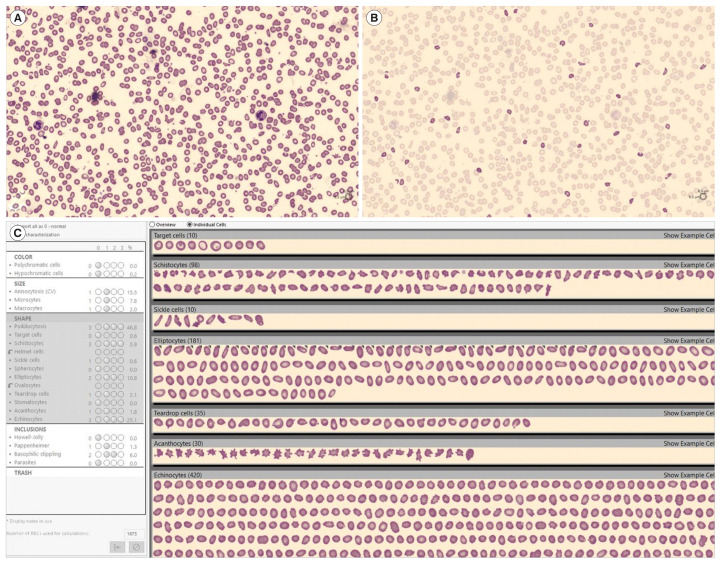Set Polychromatic cells to grade 0 circle

(x=96, y=265)
